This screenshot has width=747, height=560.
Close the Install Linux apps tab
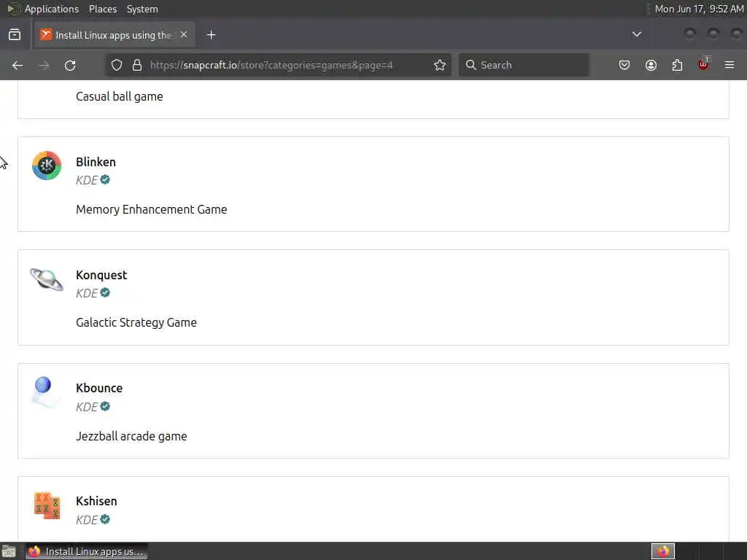pyautogui.click(x=184, y=35)
